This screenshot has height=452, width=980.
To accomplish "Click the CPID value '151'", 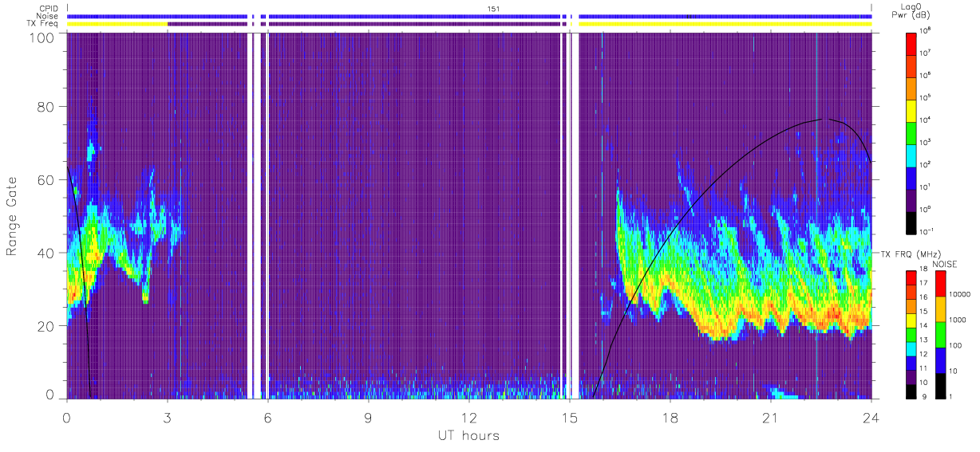I will (493, 8).
